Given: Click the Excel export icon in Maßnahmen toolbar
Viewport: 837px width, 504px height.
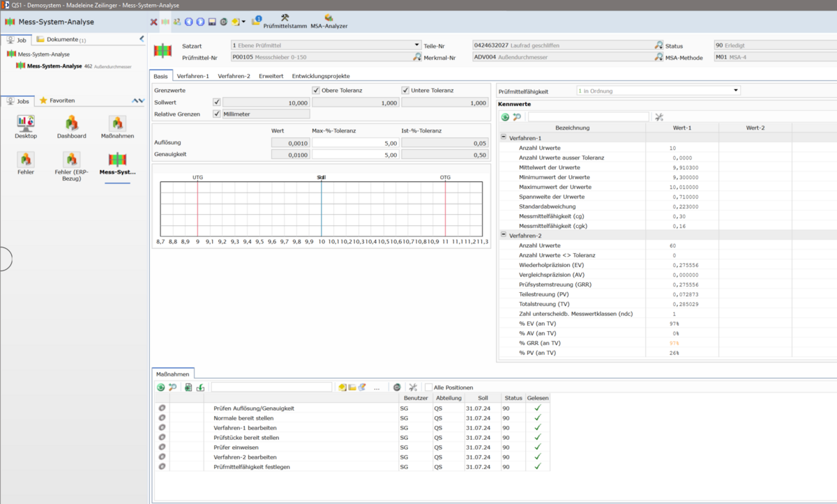Looking at the screenshot, I should 188,387.
